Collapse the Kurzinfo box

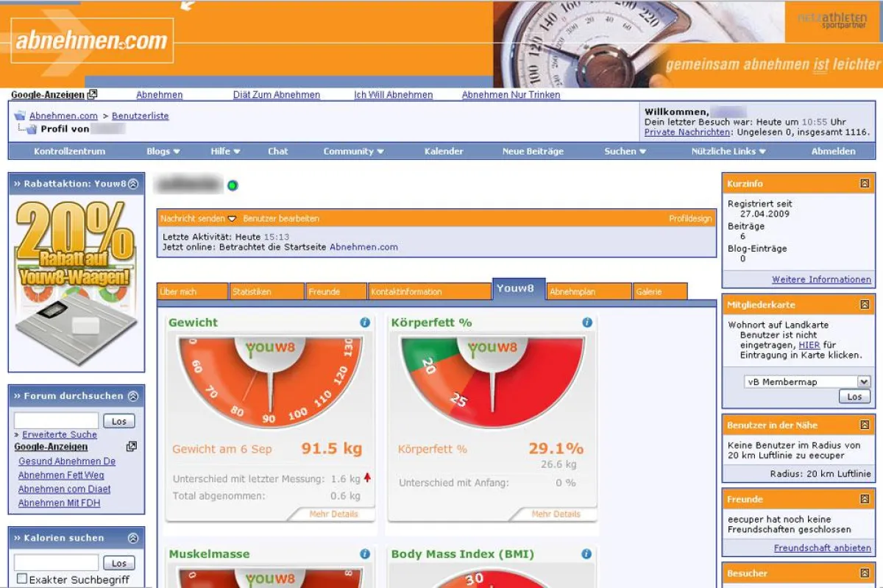(x=865, y=183)
